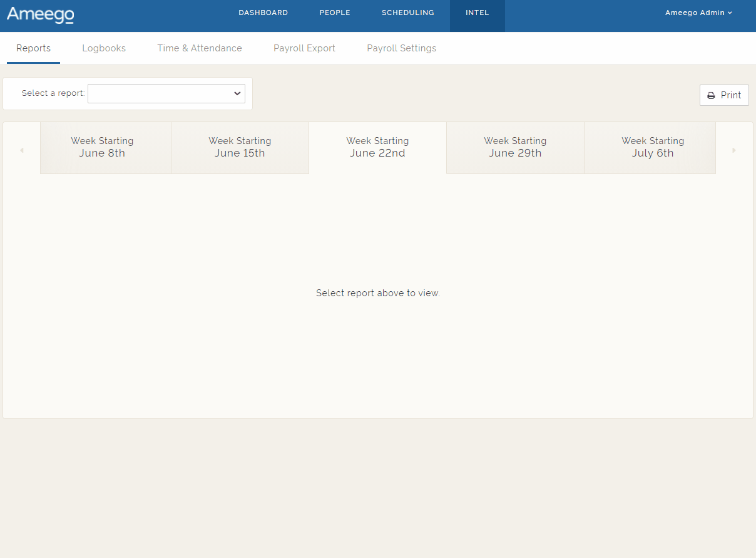Screen dimensions: 756x558
Task: Open the INTEL navigation item
Action: coord(477,13)
